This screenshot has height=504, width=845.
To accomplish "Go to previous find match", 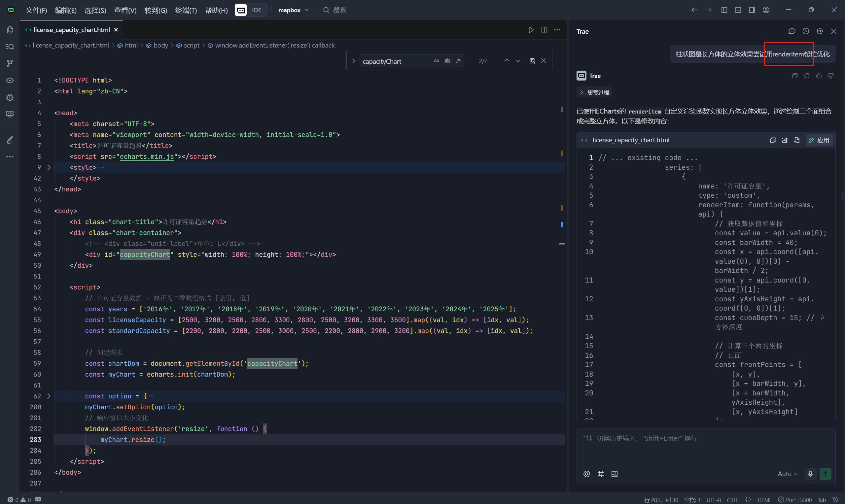I will (507, 61).
